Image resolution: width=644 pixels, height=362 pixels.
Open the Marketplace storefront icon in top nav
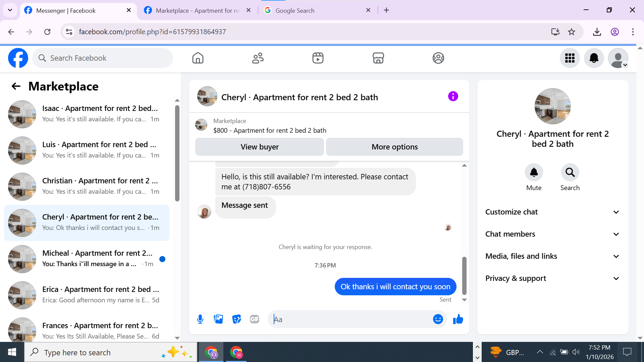[378, 58]
